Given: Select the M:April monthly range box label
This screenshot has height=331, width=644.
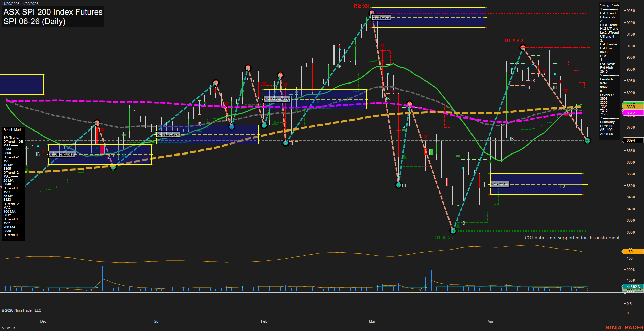Looking at the screenshot, I should point(500,184).
